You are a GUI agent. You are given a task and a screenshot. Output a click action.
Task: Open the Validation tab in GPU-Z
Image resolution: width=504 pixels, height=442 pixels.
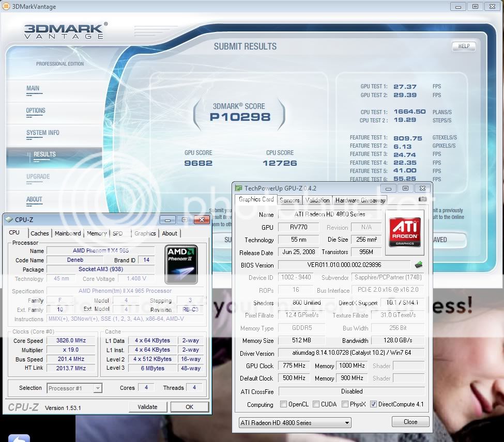[x=317, y=200]
